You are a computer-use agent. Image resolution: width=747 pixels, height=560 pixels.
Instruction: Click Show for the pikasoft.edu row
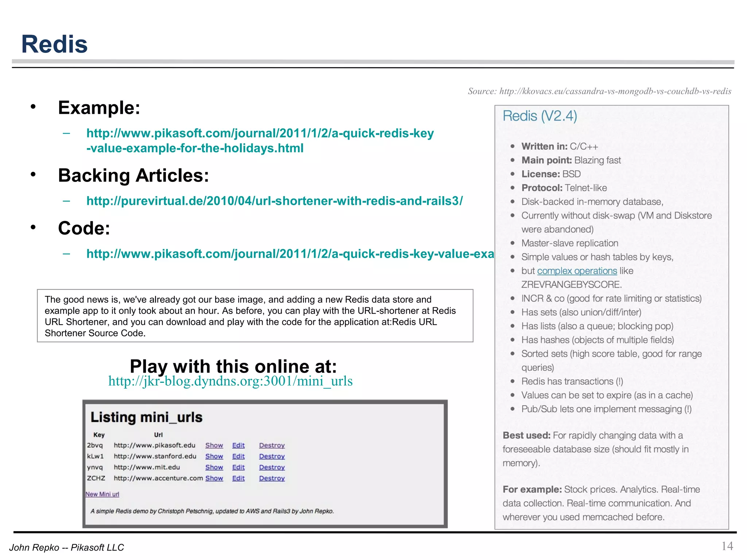point(214,445)
